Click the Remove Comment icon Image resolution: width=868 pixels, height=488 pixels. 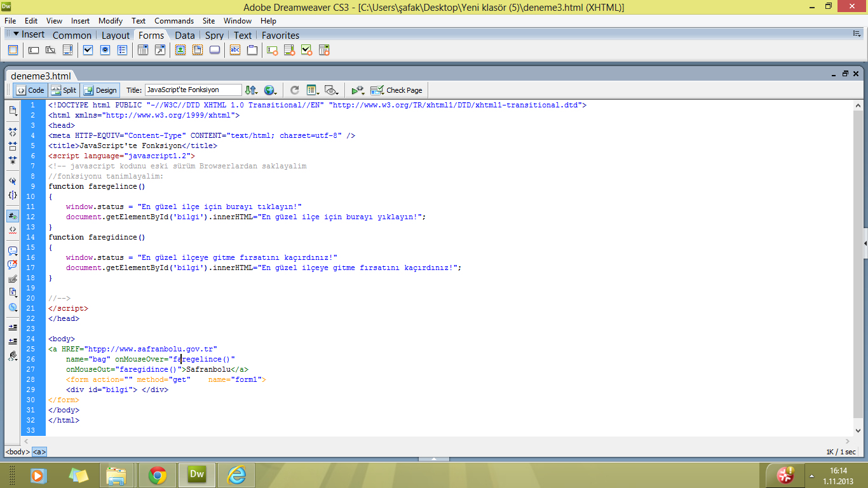tap(13, 265)
